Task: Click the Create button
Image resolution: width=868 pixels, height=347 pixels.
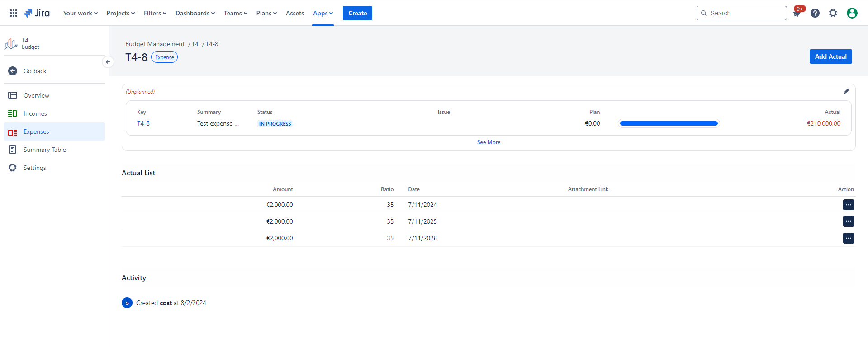Action: [x=357, y=13]
